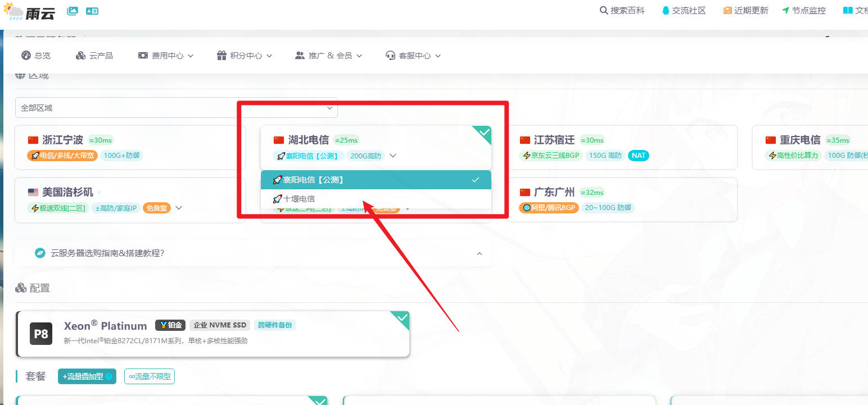This screenshot has height=405, width=868.
Task: Open the 交流社区 community link
Action: tap(684, 11)
